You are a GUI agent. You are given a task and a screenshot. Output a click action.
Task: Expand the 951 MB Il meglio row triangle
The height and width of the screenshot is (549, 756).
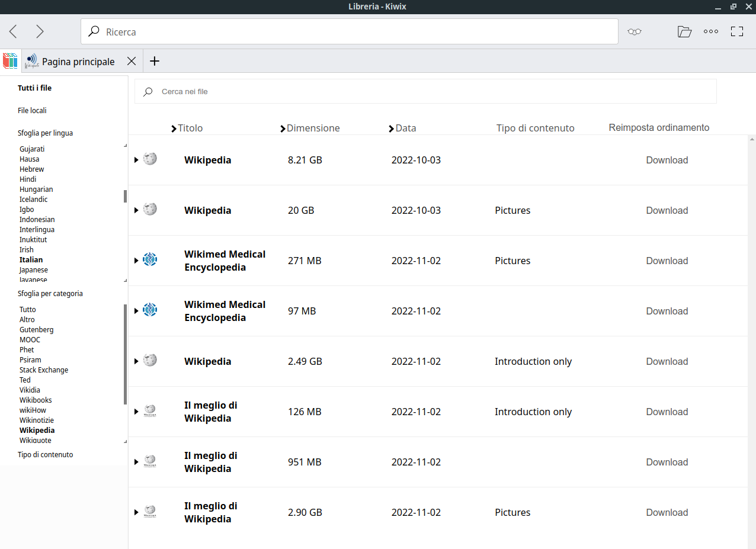pos(136,462)
